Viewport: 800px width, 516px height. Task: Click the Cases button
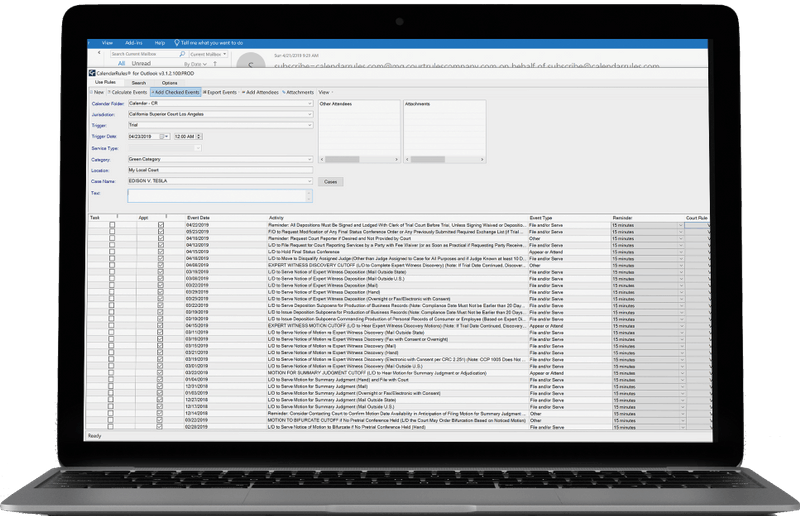331,182
